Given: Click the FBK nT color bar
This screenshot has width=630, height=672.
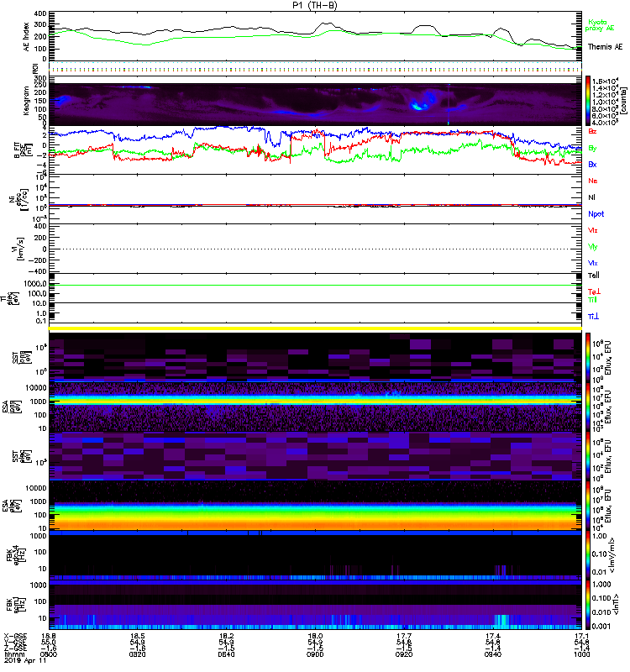Looking at the screenshot, I should point(588,605).
